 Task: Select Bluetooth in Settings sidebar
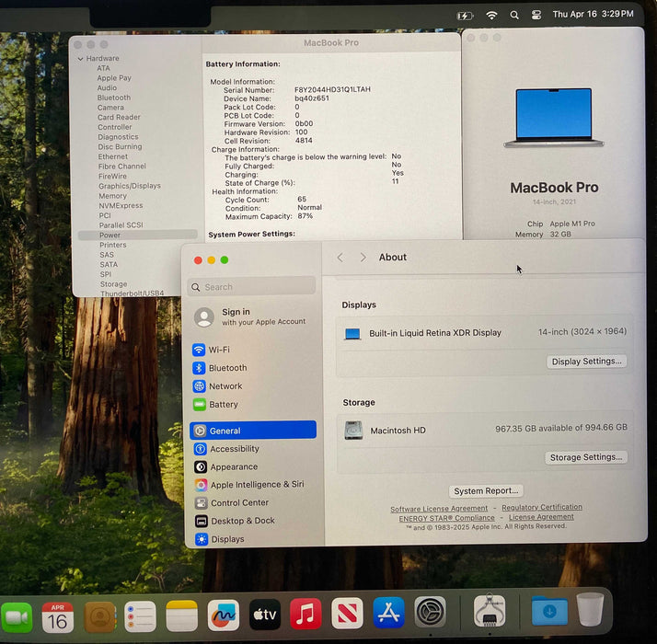coord(253,368)
